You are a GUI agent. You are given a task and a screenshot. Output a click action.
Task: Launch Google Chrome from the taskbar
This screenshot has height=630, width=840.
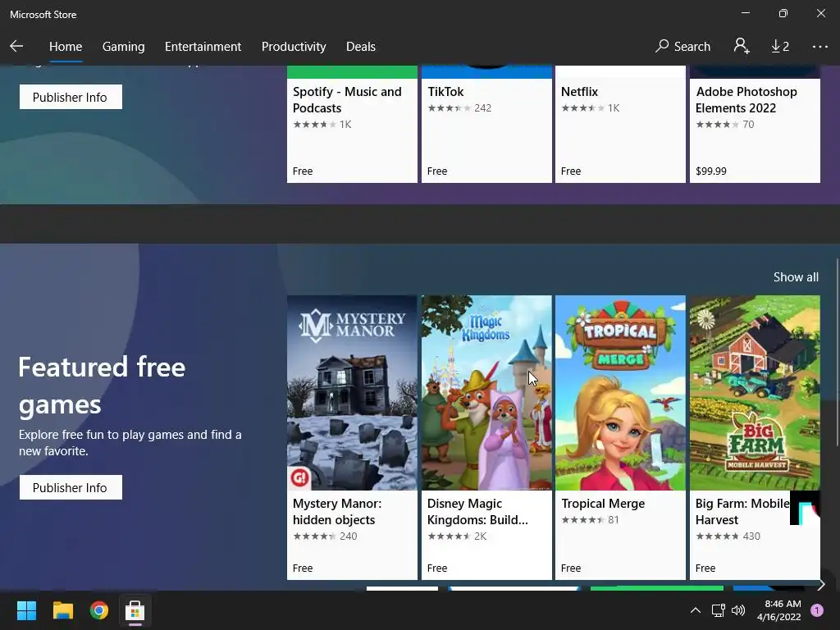tap(99, 610)
